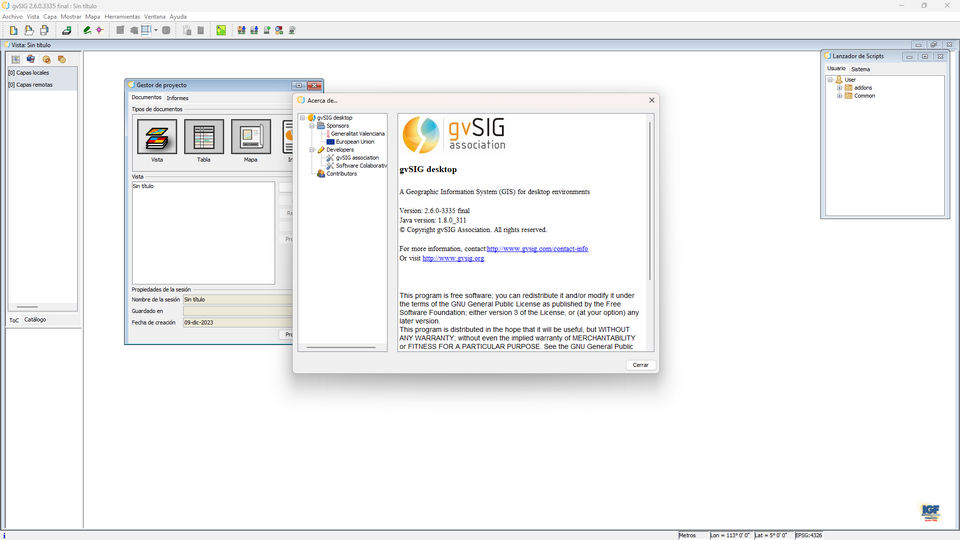This screenshot has height=540, width=960.
Task: Click EPSG:4326 in the status bar
Action: (808, 535)
